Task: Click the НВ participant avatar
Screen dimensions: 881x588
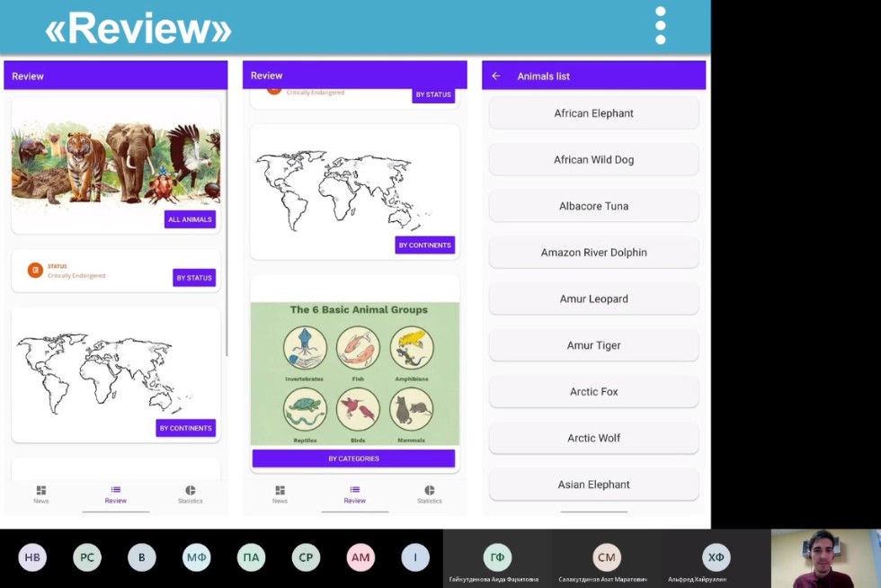Action: click(32, 557)
